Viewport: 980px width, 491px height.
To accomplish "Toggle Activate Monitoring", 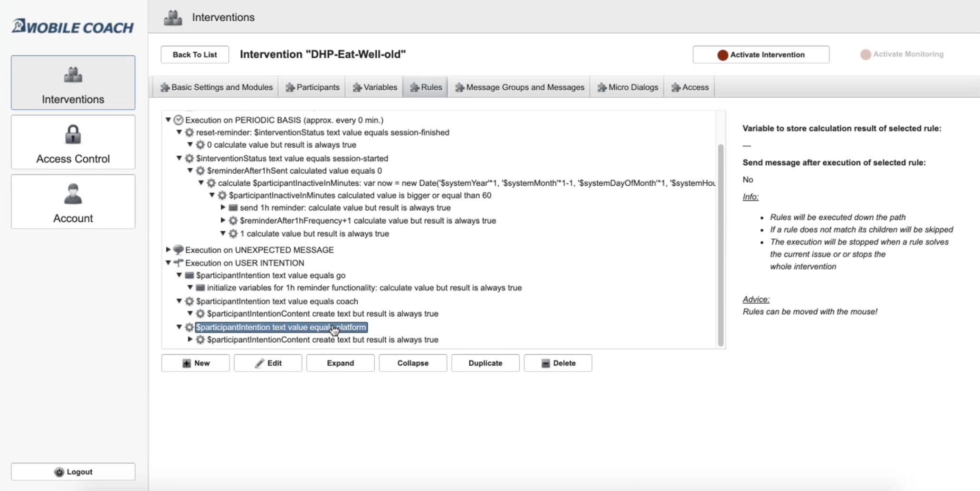I will 902,54.
